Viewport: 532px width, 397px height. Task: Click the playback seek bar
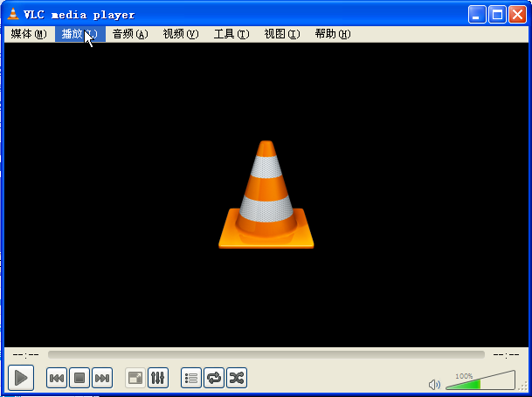266,355
